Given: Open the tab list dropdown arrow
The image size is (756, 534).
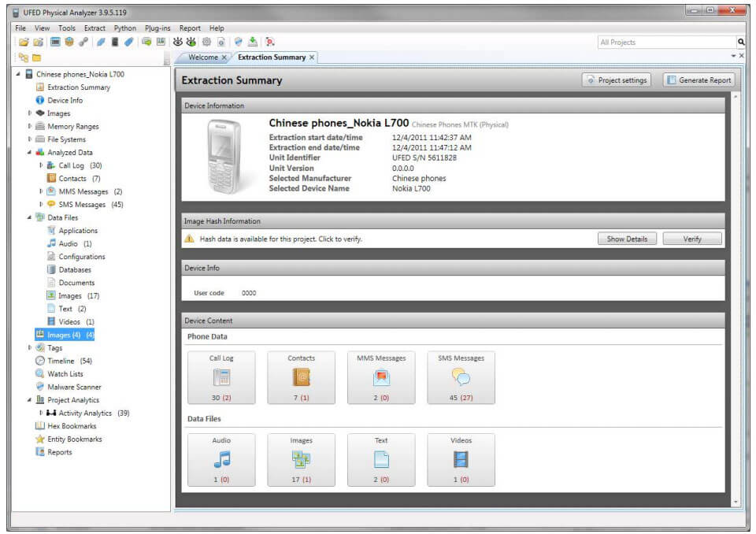Looking at the screenshot, I should [733, 56].
